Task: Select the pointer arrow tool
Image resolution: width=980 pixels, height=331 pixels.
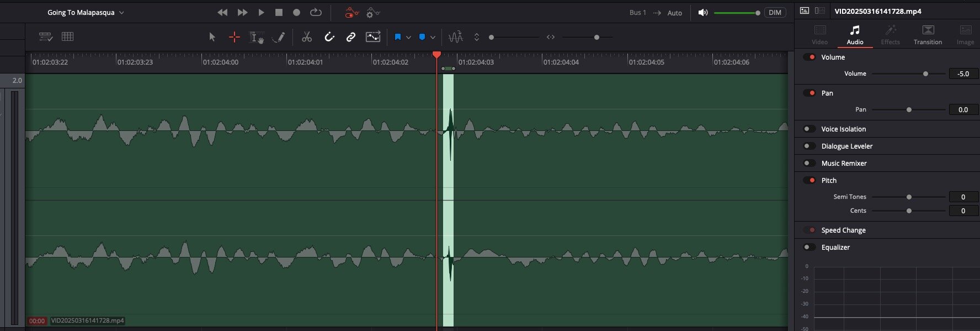Action: [x=212, y=37]
